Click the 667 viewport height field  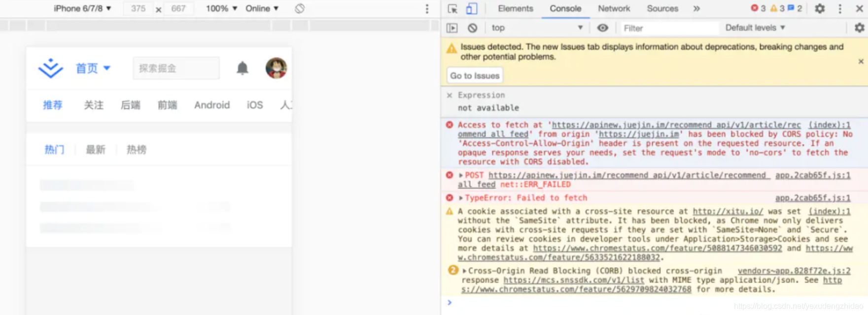(178, 8)
